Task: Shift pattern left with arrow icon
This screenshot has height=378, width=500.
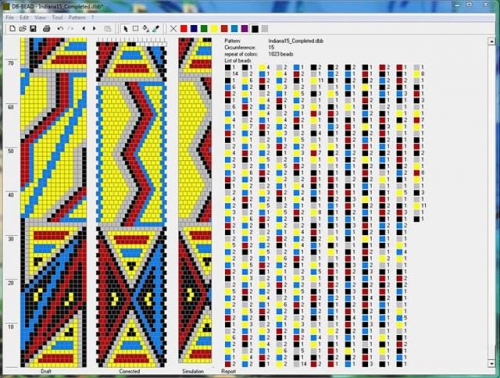Action: pos(84,29)
